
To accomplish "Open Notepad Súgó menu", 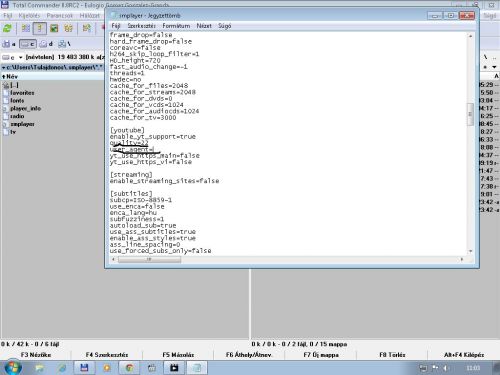I will [224, 26].
